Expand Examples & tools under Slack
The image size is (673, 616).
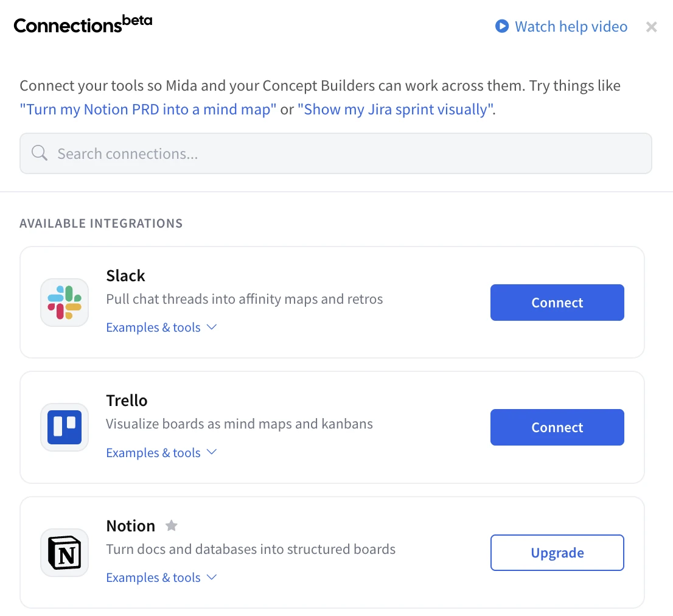(161, 327)
